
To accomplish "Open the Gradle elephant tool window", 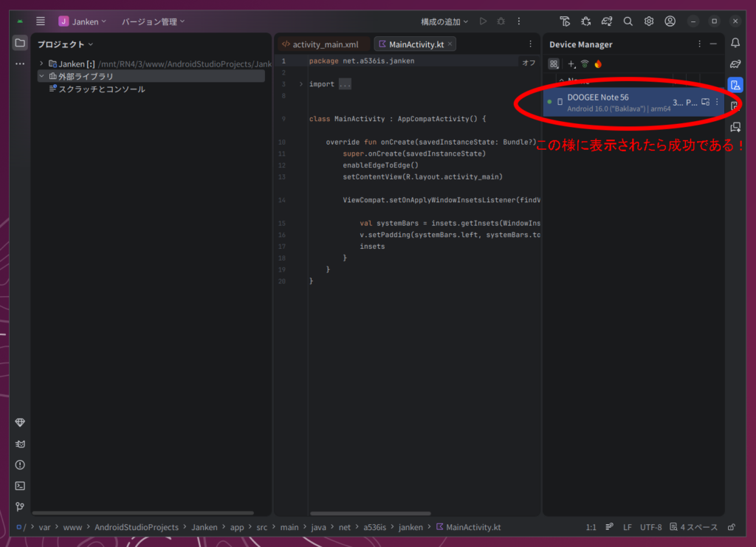I will tap(735, 63).
